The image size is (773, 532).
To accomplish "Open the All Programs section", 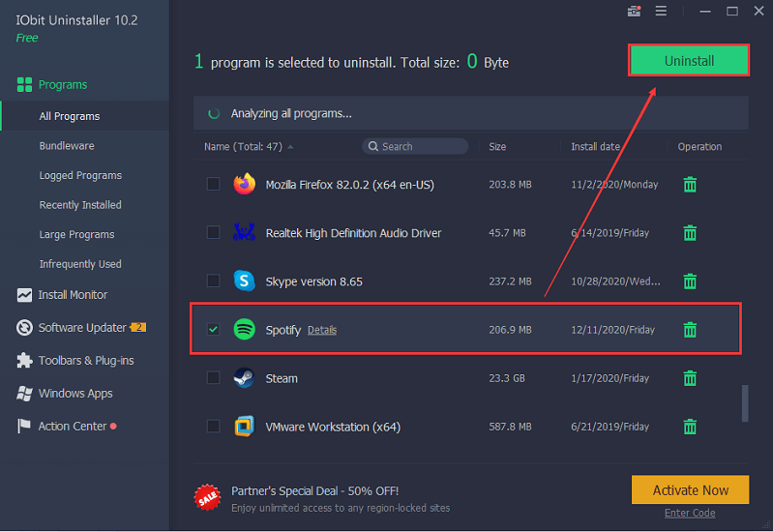I will pyautogui.click(x=85, y=116).
